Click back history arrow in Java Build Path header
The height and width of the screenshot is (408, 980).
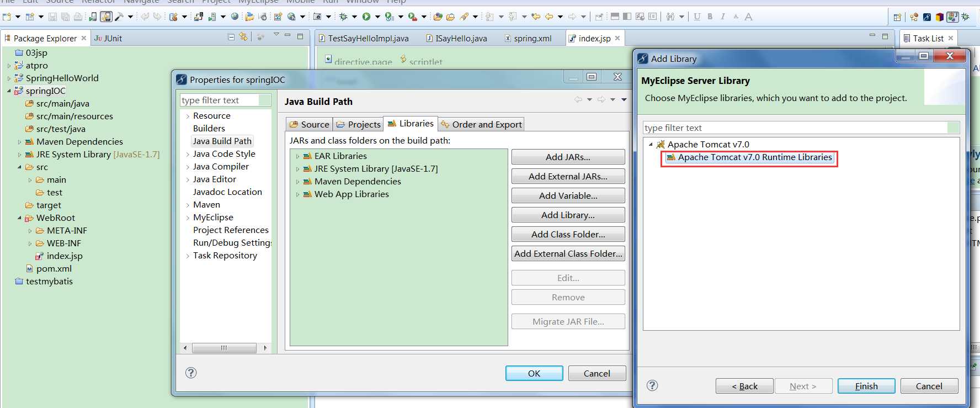pyautogui.click(x=578, y=100)
